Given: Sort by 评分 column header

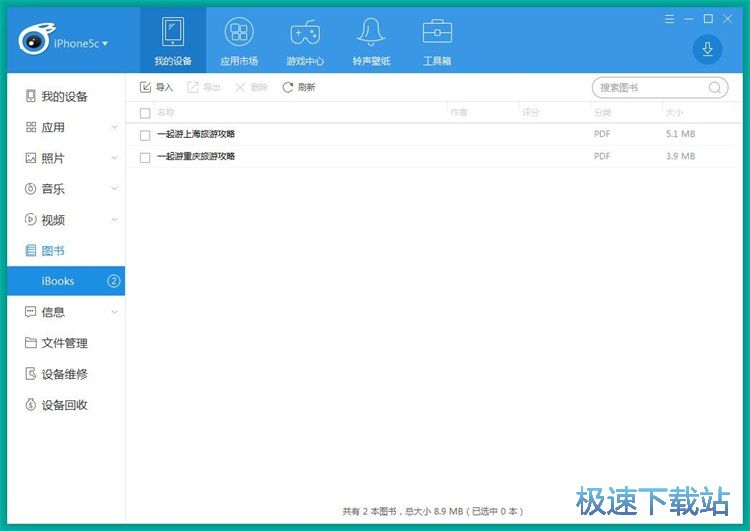Looking at the screenshot, I should 530,112.
